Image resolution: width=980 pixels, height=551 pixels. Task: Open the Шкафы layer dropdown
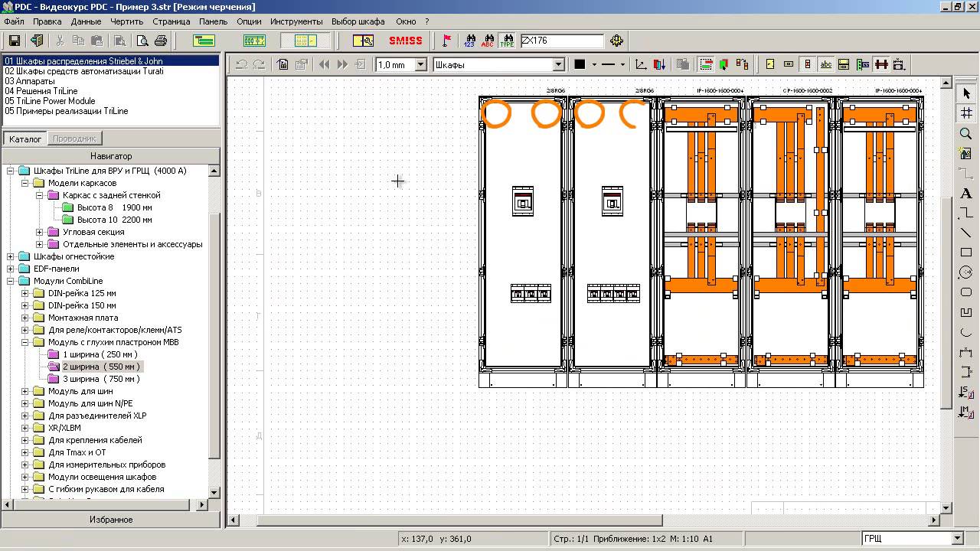coord(559,65)
